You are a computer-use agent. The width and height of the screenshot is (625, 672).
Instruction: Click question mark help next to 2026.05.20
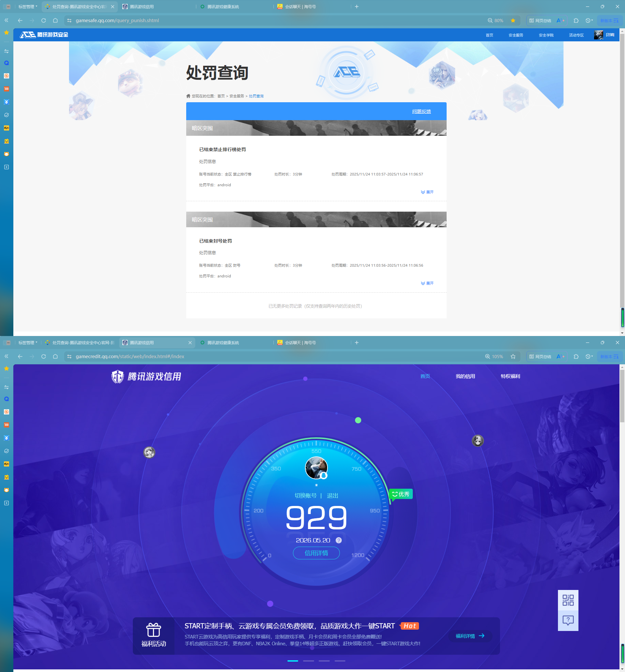[x=339, y=540]
